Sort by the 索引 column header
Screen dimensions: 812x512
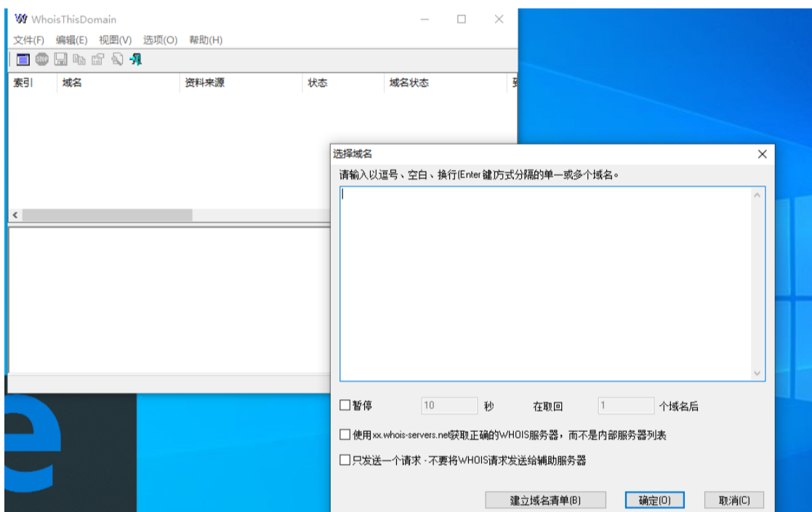pos(33,83)
